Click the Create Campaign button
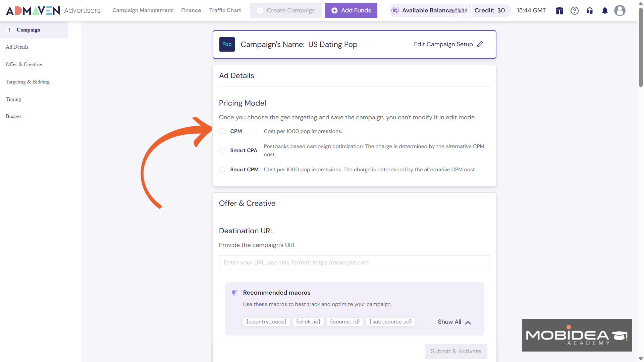The height and width of the screenshot is (362, 644). click(x=286, y=10)
